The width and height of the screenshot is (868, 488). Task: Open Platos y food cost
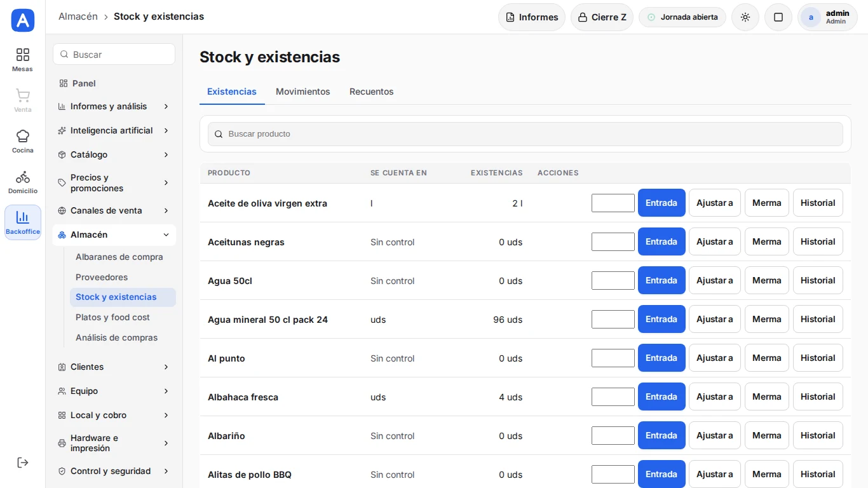(123, 317)
